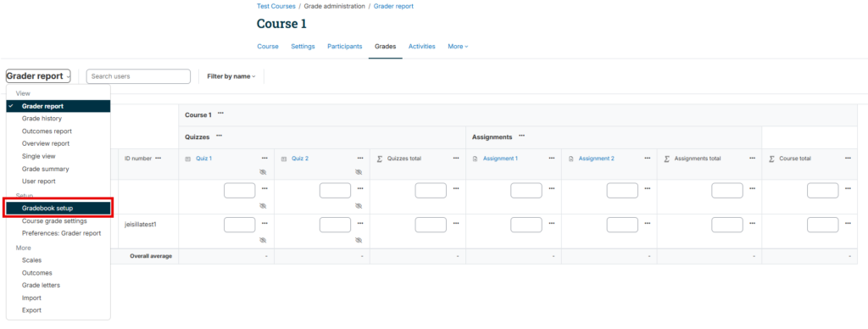
Task: Open the Quizzes total column three-dot menu
Action: 456,158
